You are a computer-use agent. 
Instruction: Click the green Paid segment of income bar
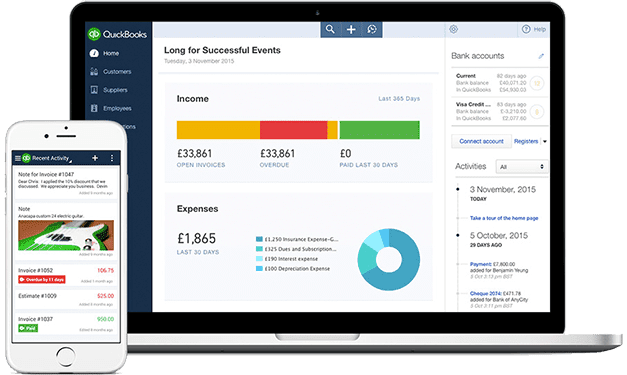(x=379, y=130)
